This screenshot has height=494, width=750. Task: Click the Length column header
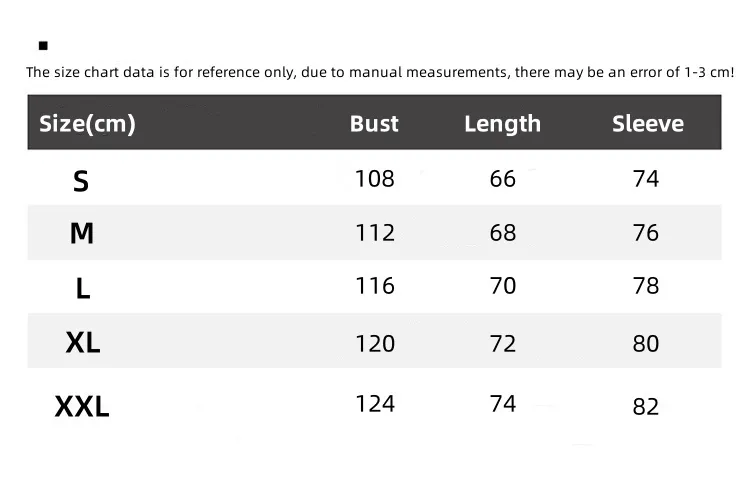coord(502,124)
